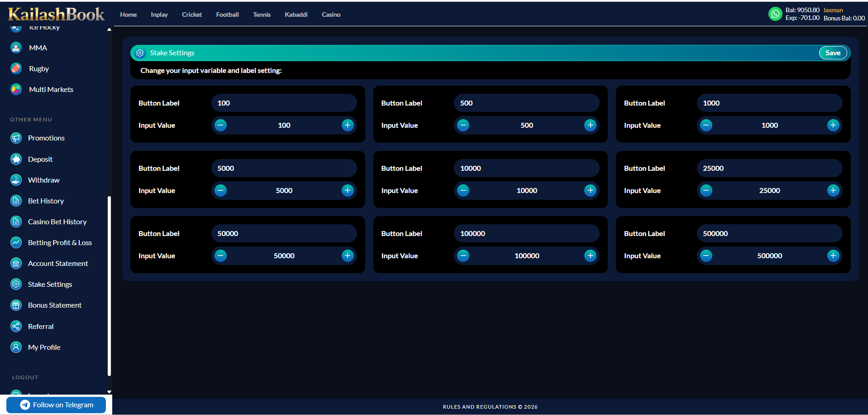Viewport: 868px width, 415px height.
Task: Decrease the 500 input value
Action: 463,125
